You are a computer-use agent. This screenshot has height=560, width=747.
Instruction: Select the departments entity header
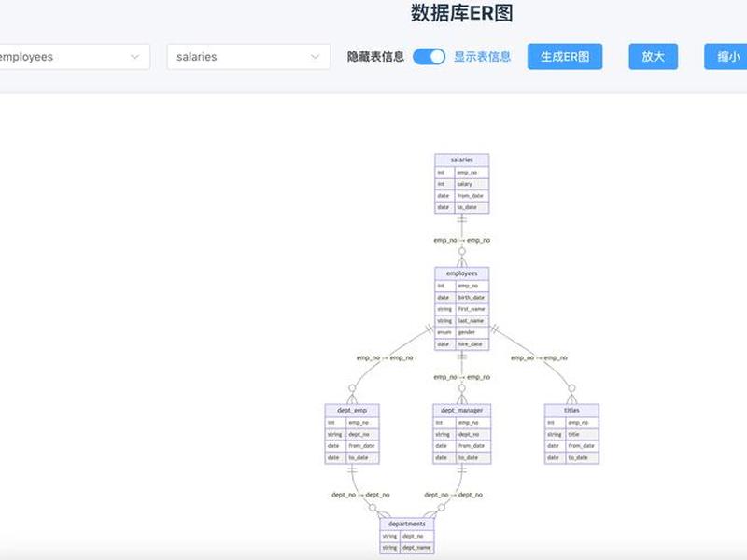click(407, 524)
